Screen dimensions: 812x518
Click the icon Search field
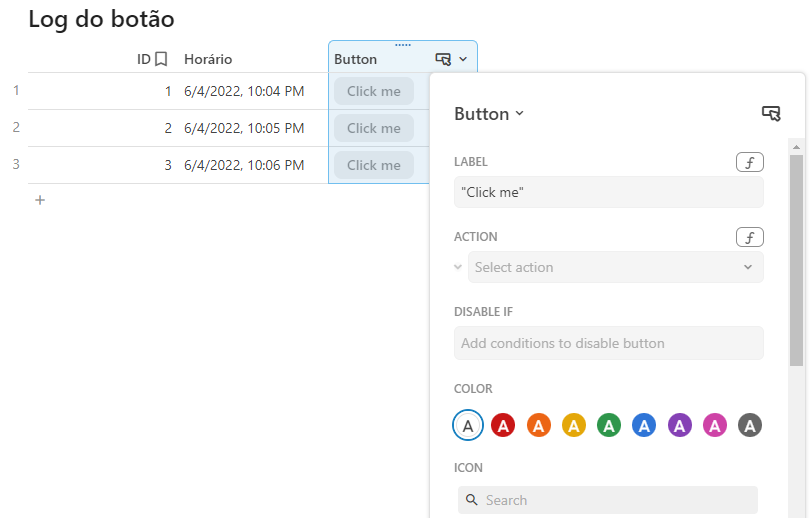point(607,500)
